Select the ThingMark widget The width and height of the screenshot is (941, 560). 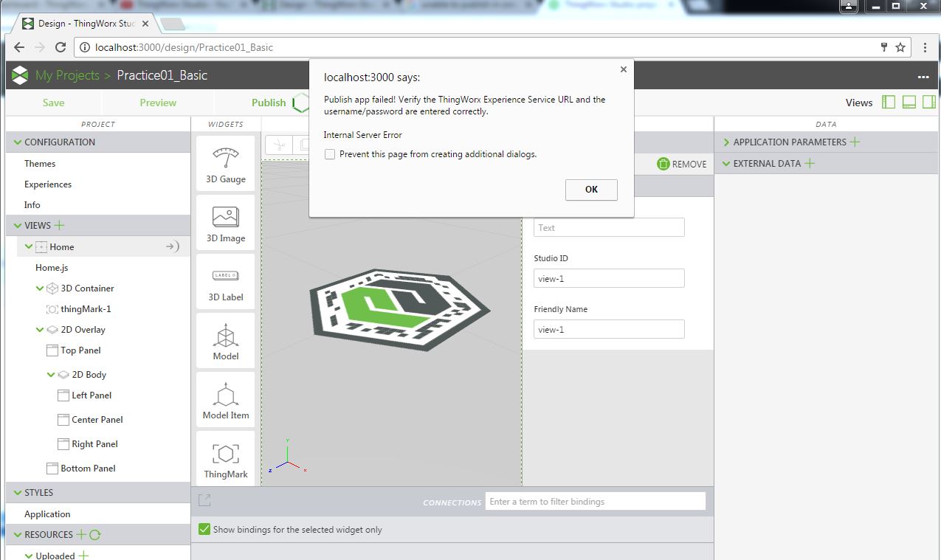coord(226,457)
